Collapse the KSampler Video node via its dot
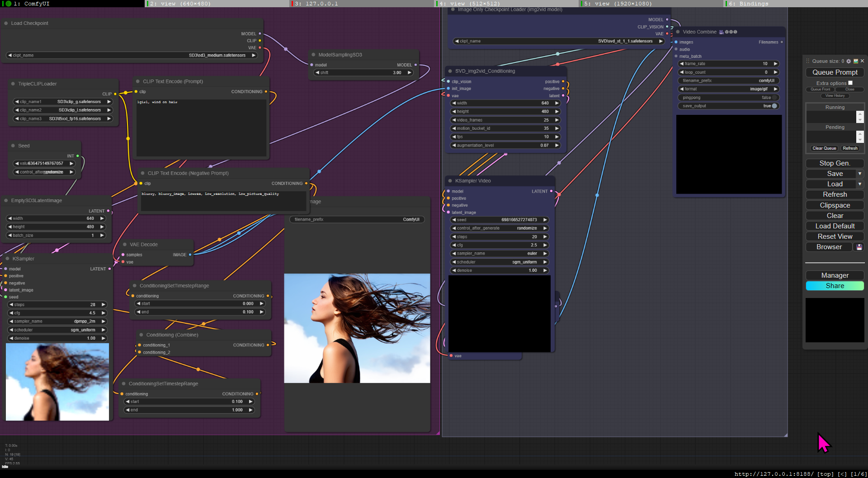The width and height of the screenshot is (868, 478). tap(450, 181)
